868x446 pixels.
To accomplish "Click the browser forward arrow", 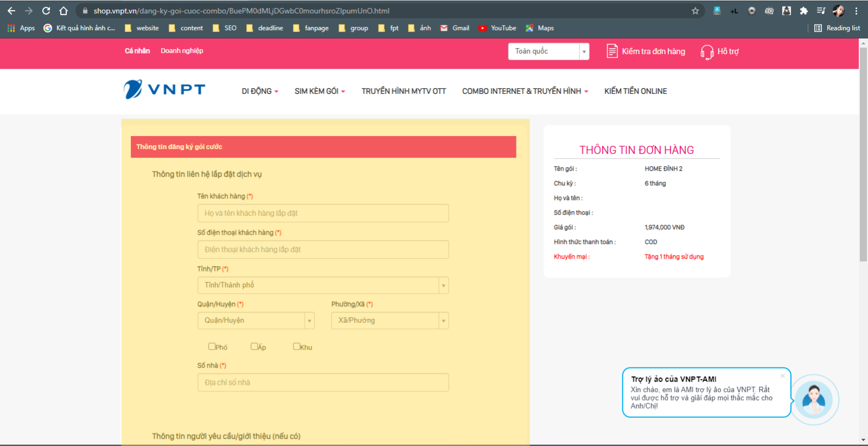I will click(29, 11).
